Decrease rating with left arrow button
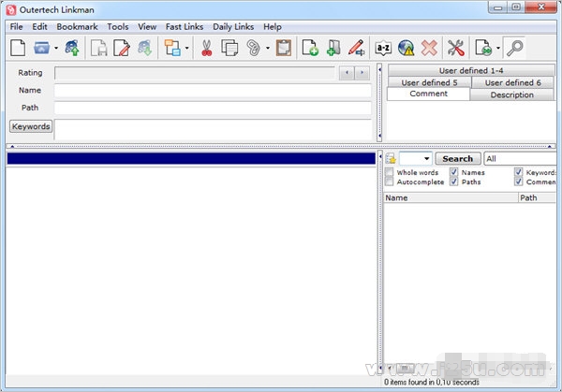The image size is (562, 392). point(347,73)
